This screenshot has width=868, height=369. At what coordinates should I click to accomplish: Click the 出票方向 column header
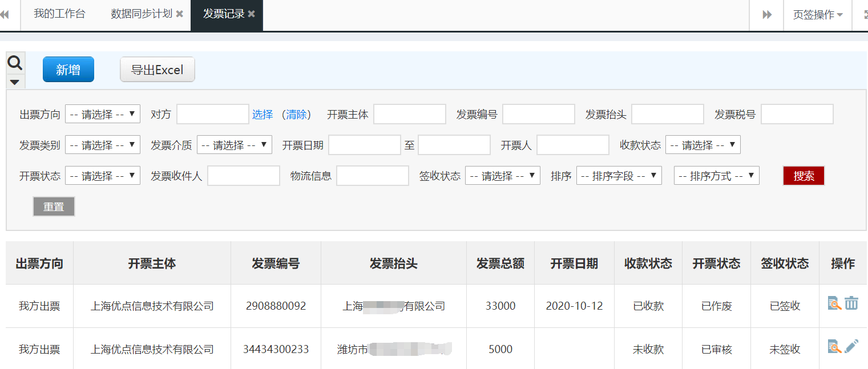tap(39, 263)
